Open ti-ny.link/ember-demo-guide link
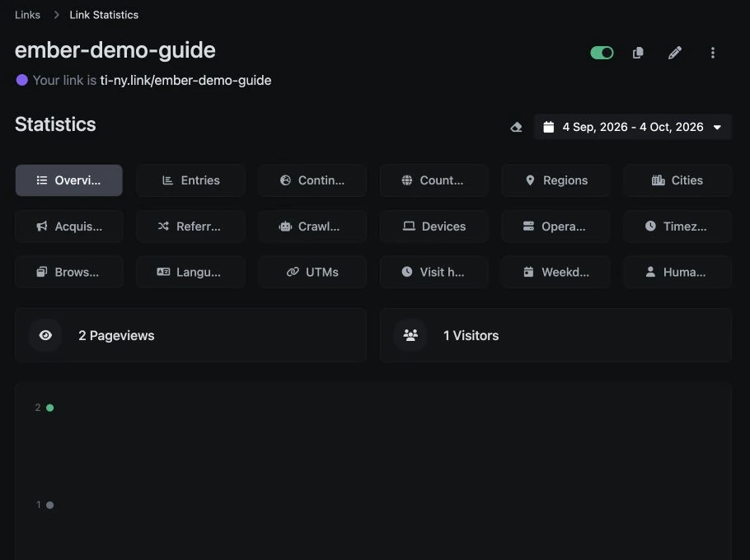750x560 pixels. tap(185, 80)
